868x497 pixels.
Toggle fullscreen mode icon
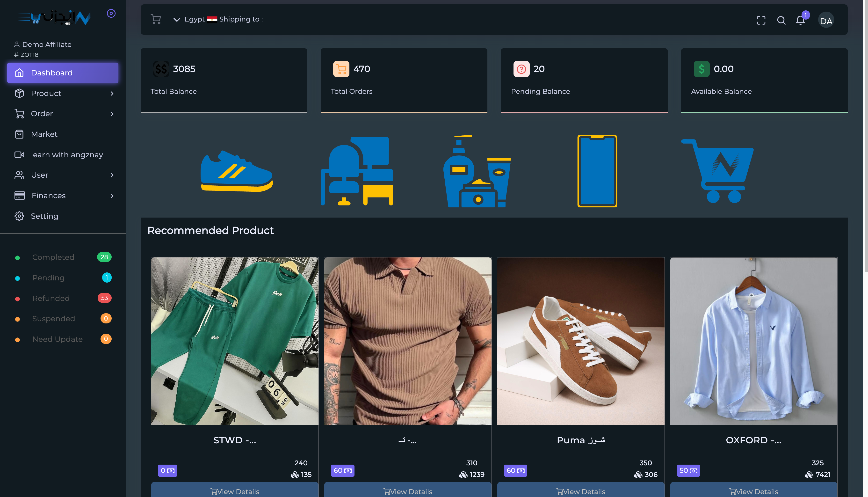pos(761,21)
